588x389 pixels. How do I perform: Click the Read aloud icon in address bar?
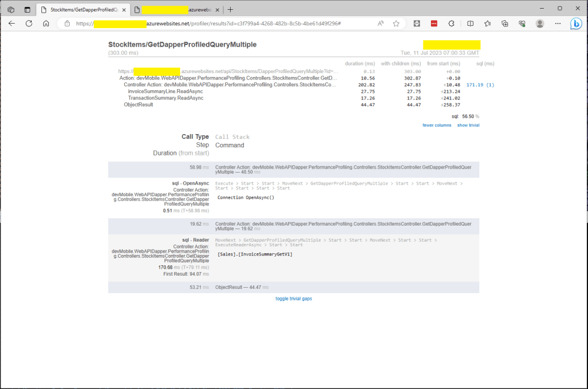pyautogui.click(x=381, y=24)
